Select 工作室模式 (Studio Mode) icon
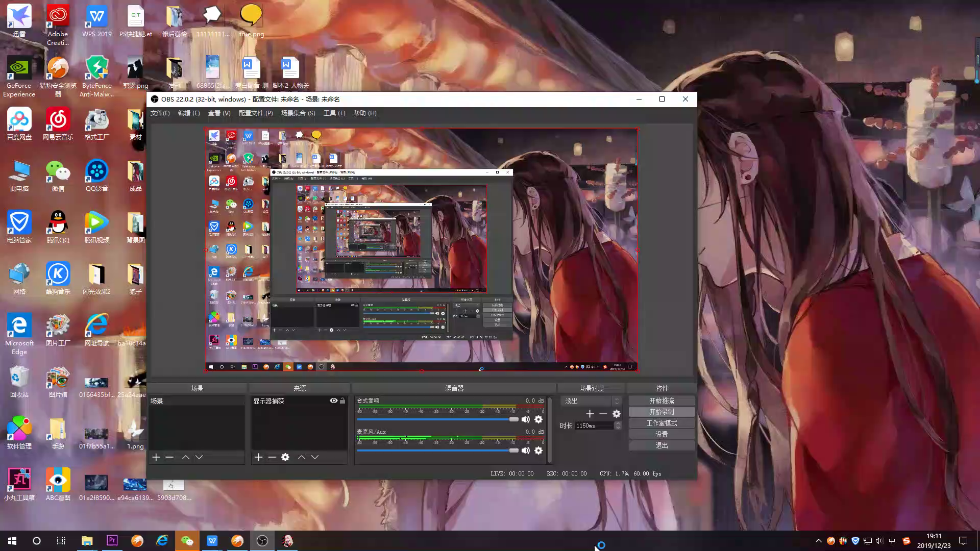The image size is (980, 551). (x=663, y=422)
